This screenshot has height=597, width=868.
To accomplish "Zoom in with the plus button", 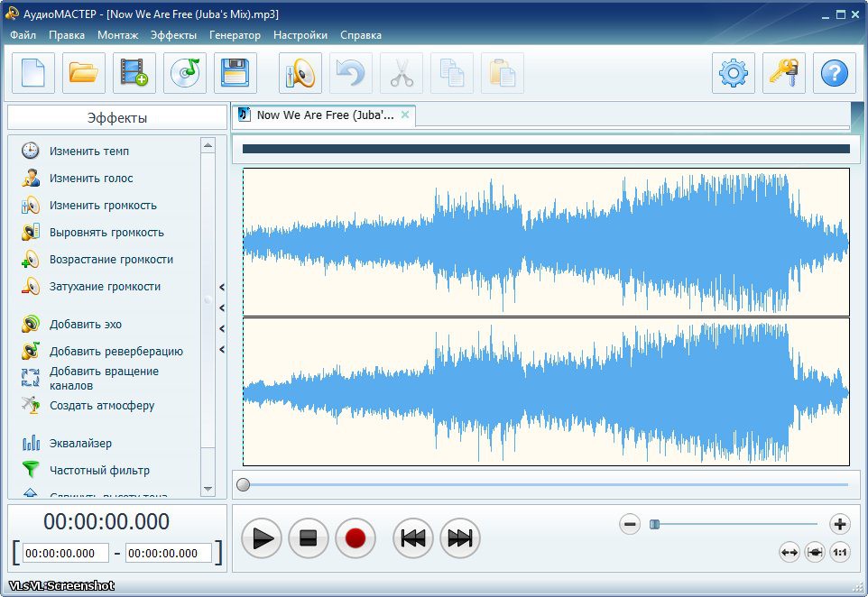I will click(x=840, y=524).
